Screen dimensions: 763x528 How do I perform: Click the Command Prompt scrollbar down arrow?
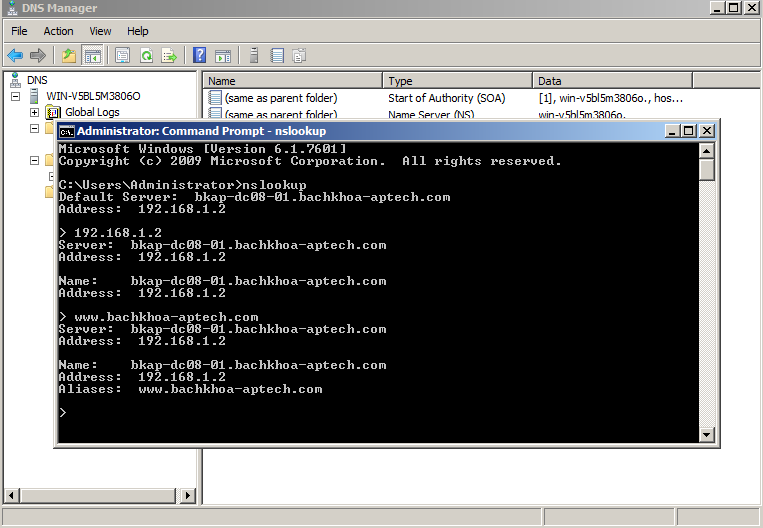[x=707, y=435]
